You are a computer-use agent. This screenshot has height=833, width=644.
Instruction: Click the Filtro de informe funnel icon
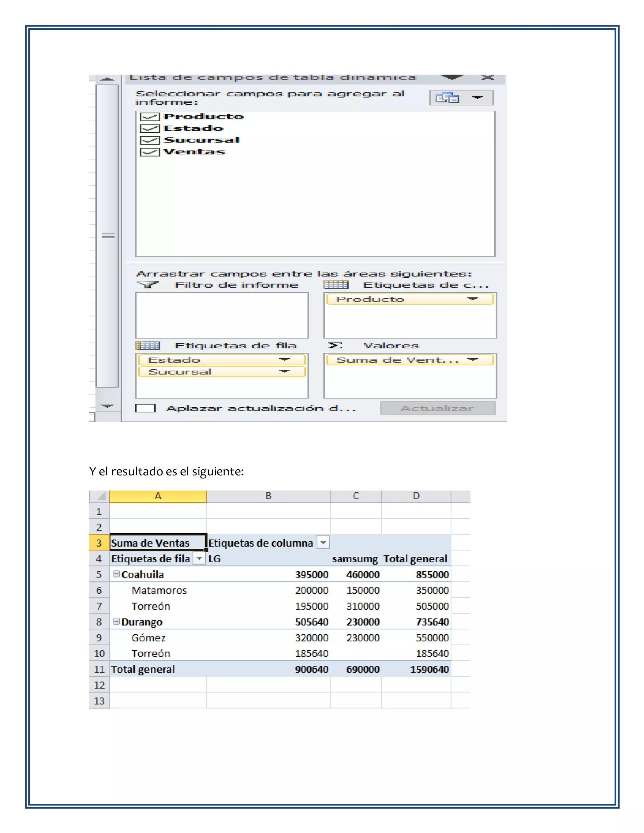click(x=147, y=284)
